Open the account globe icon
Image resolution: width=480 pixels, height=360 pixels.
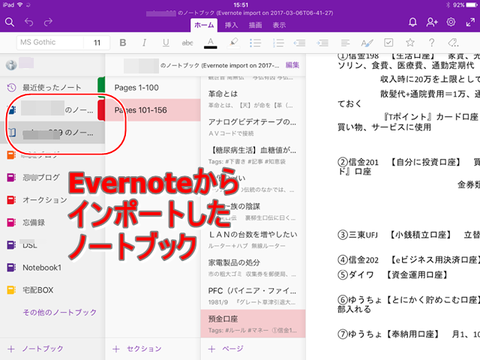tap(11, 65)
